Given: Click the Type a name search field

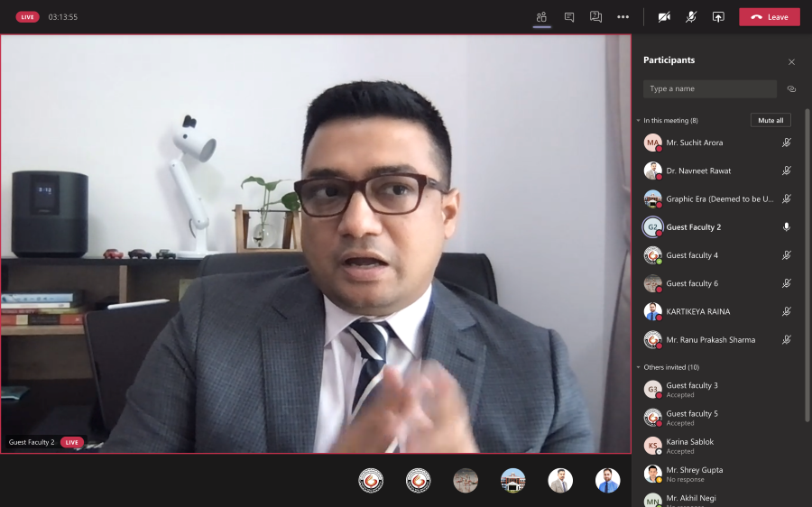Looking at the screenshot, I should (x=710, y=89).
